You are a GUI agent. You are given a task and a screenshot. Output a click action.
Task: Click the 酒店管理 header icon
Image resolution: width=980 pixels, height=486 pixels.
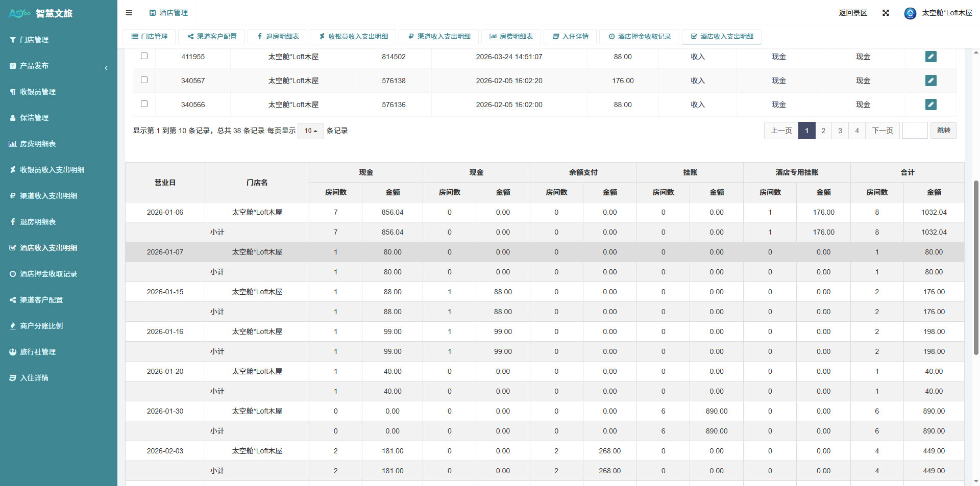[153, 13]
